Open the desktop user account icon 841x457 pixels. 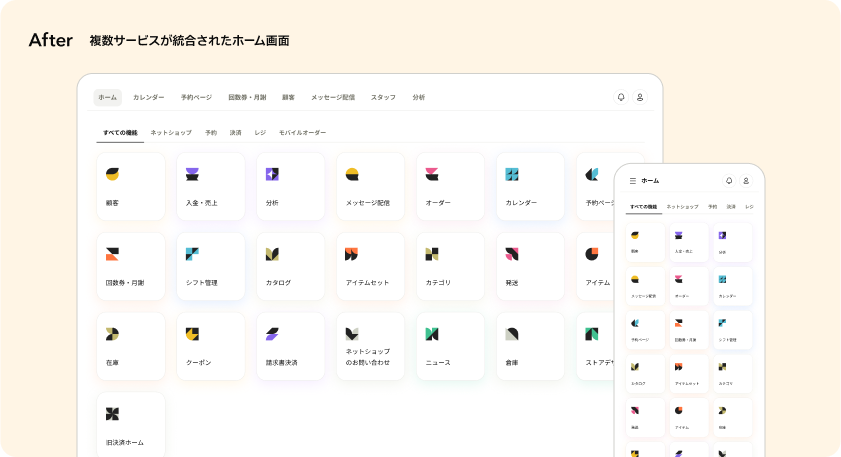[x=641, y=97]
